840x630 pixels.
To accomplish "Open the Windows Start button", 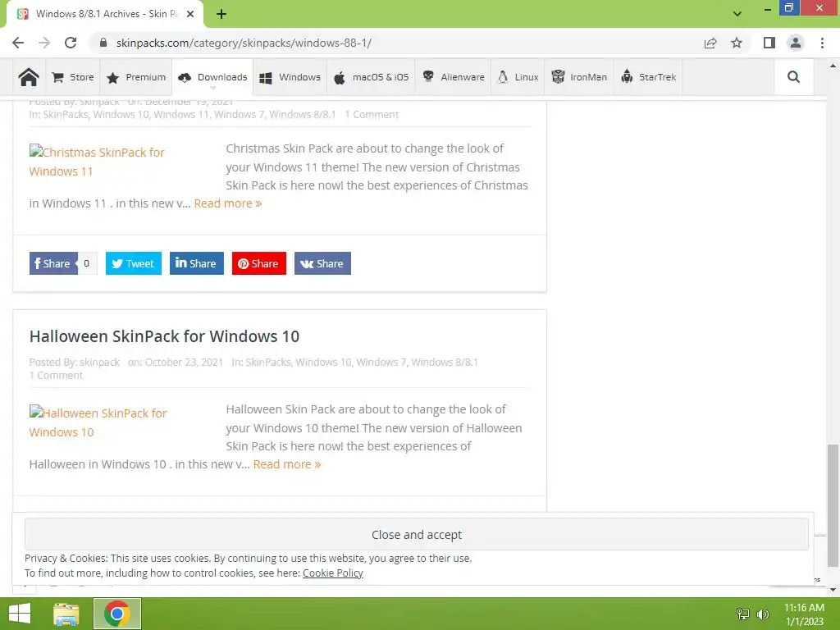I will point(20,614).
